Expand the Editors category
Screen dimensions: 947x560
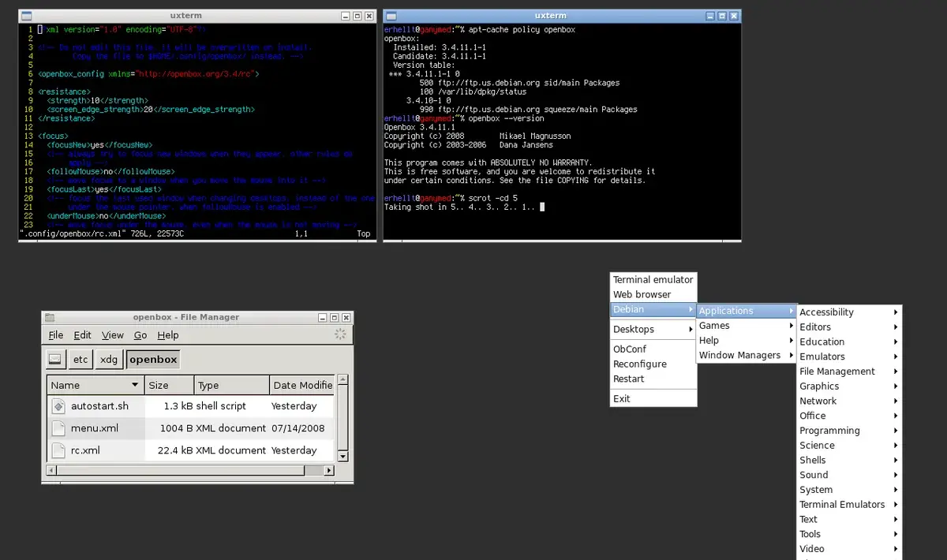click(849, 327)
